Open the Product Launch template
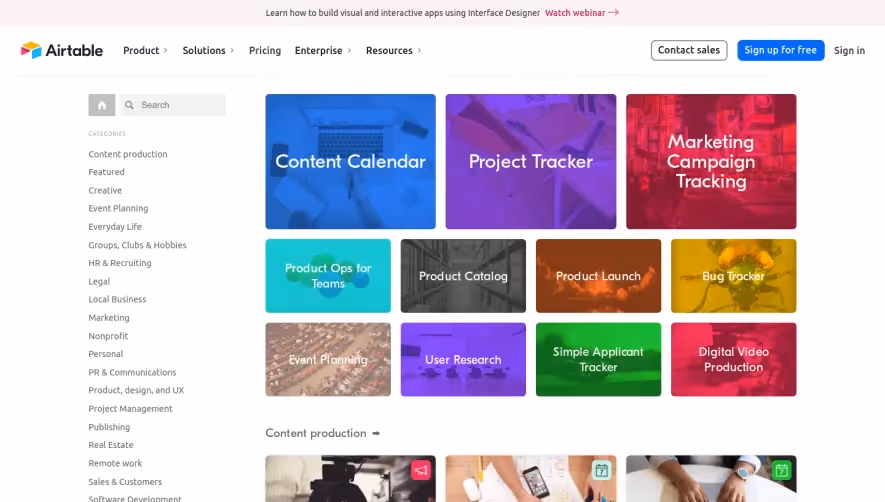Image resolution: width=885 pixels, height=502 pixels. [x=598, y=276]
